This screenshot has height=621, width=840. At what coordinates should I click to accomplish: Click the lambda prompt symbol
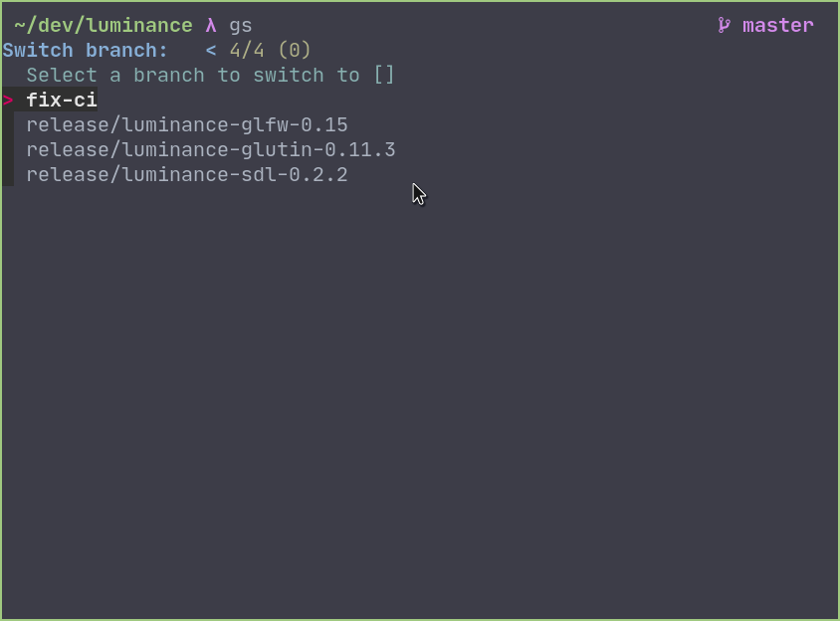point(211,26)
